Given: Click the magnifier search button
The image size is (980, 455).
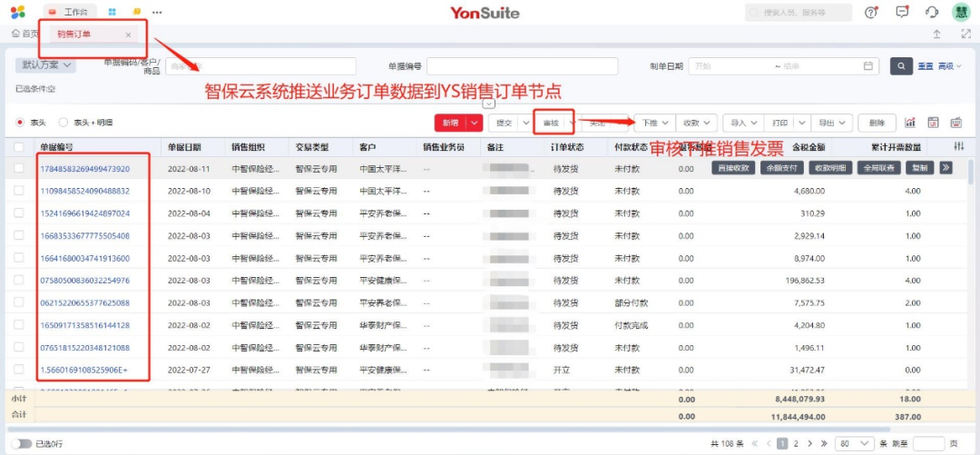Looking at the screenshot, I should tap(901, 65).
